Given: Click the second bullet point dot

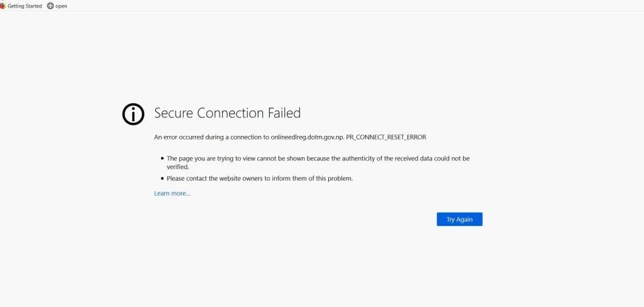Looking at the screenshot, I should (x=162, y=179).
